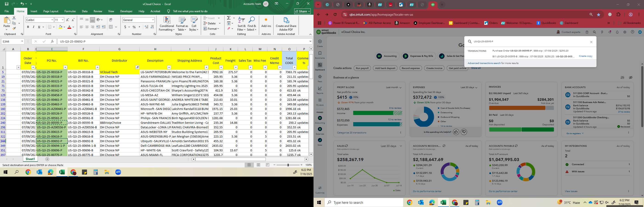Click the Excel formula bar text
The width and height of the screenshot is (644, 207).
coord(73,42)
